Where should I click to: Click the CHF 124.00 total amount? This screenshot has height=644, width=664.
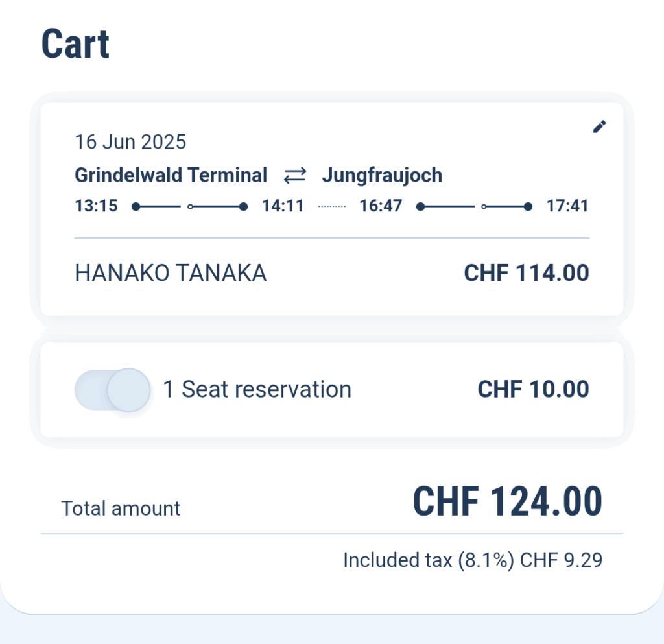click(507, 502)
